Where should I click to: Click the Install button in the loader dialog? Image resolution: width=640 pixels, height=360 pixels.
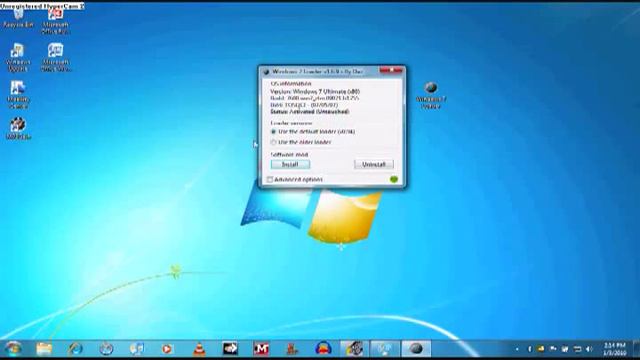click(290, 164)
